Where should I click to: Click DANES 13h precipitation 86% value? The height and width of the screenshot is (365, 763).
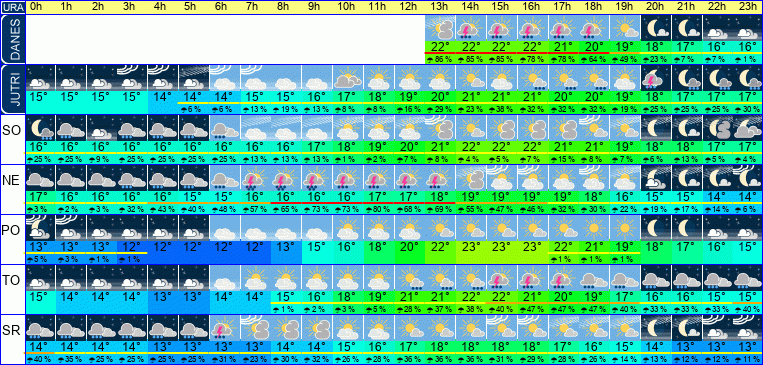[x=440, y=59]
